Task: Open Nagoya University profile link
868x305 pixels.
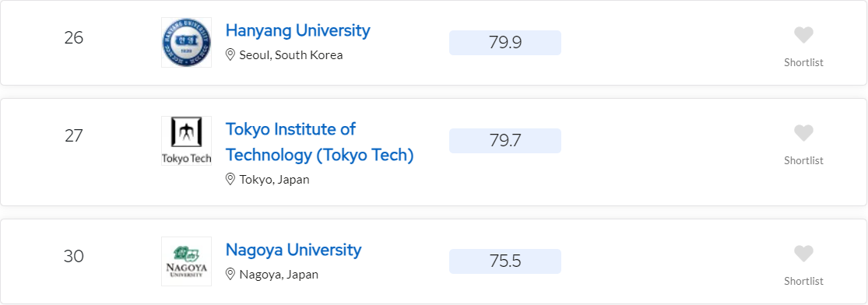Action: (293, 250)
